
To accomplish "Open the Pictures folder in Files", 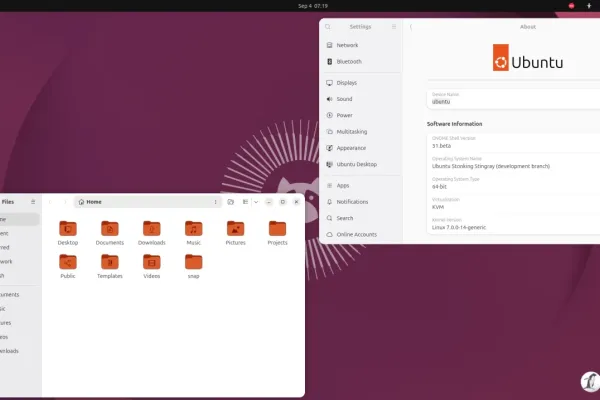I will coord(235,233).
